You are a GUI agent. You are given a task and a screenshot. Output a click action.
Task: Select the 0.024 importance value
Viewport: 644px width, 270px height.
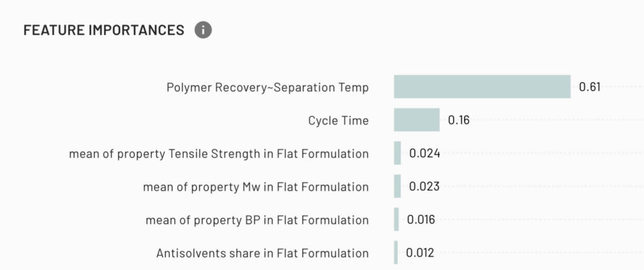tap(425, 153)
